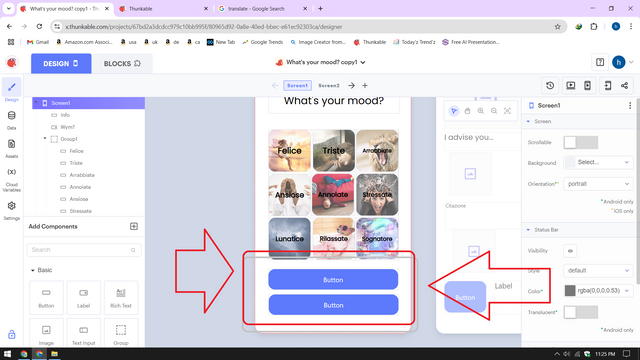The width and height of the screenshot is (640, 360).
Task: Click the Background color swatch
Action: [x=570, y=162]
